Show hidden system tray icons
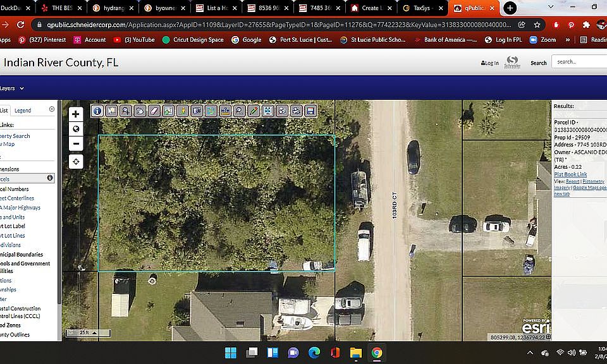 pos(530,353)
